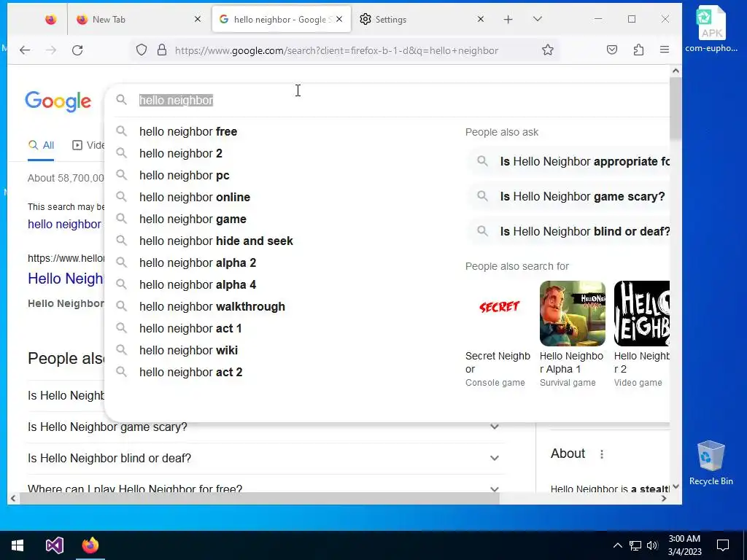Pick suggestion hello neighbor walkthrough
Screen dimensions: 747x560
(x=212, y=307)
